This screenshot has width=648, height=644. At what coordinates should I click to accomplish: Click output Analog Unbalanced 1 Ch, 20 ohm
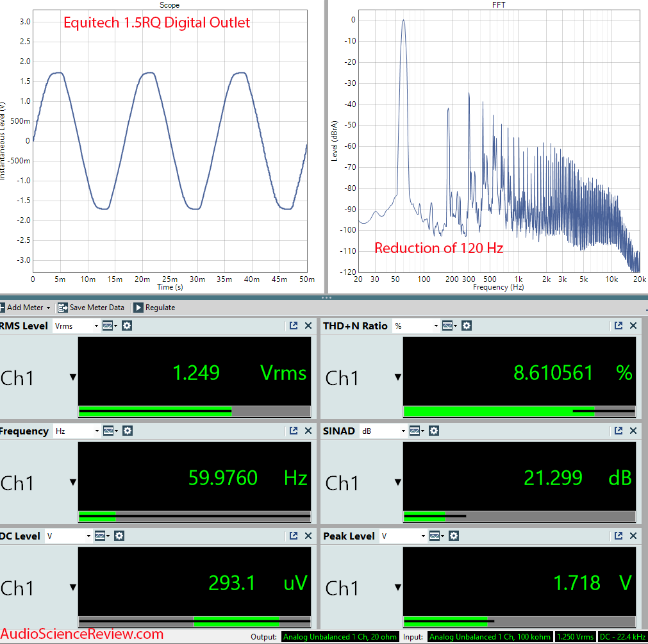(340, 637)
